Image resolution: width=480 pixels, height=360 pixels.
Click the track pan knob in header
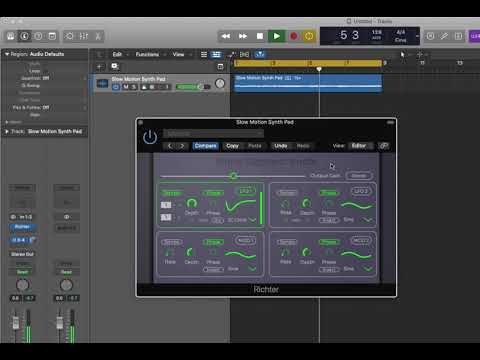220,83
